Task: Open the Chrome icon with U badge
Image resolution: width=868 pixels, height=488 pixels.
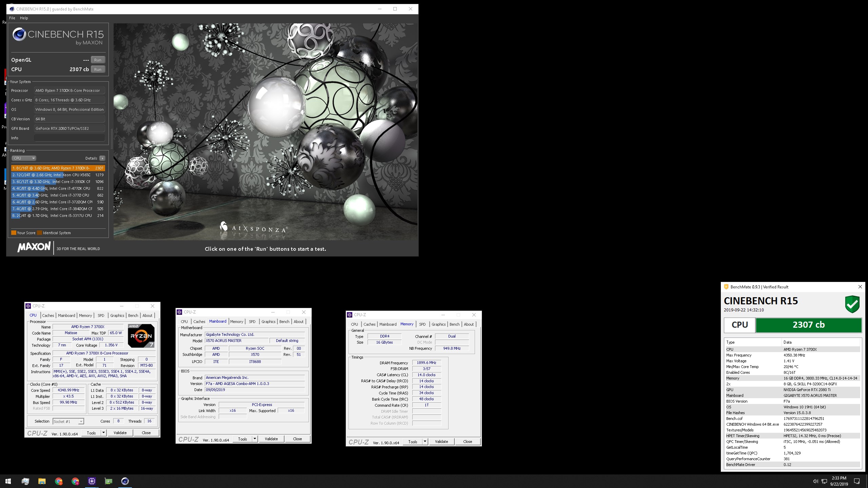Action: tap(59, 481)
